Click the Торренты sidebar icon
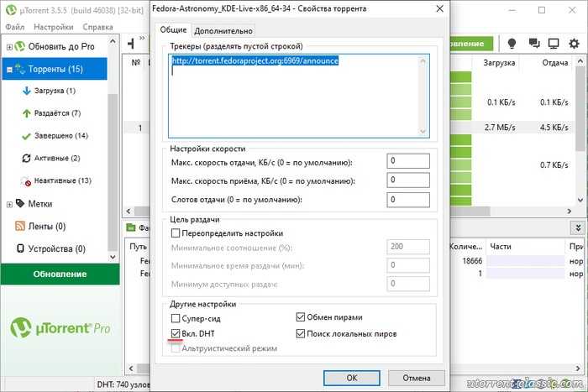Image resolution: width=588 pixels, height=392 pixels. point(19,69)
